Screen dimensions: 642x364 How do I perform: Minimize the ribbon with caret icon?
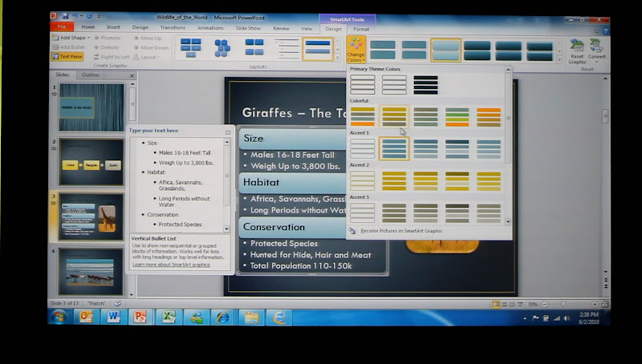pos(596,31)
